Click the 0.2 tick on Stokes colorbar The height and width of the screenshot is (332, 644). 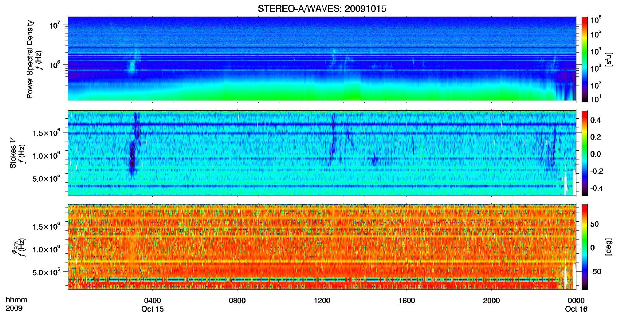tap(595, 137)
